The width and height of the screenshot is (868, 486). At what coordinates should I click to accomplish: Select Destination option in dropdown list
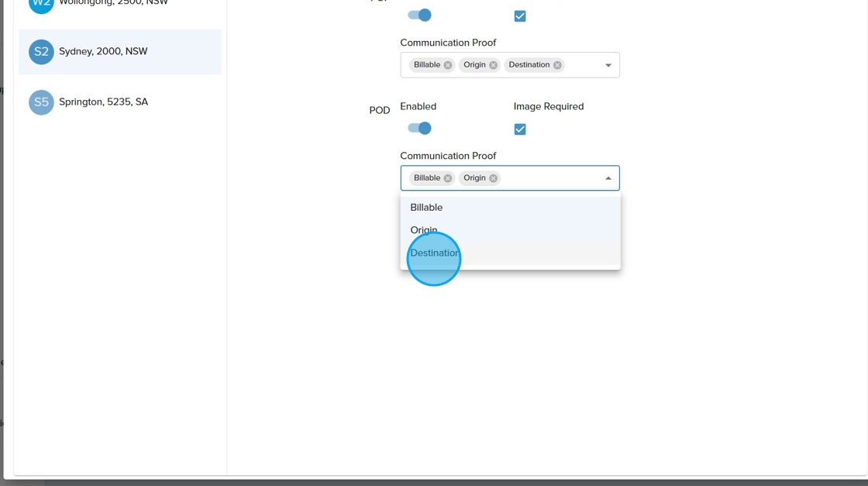434,253
